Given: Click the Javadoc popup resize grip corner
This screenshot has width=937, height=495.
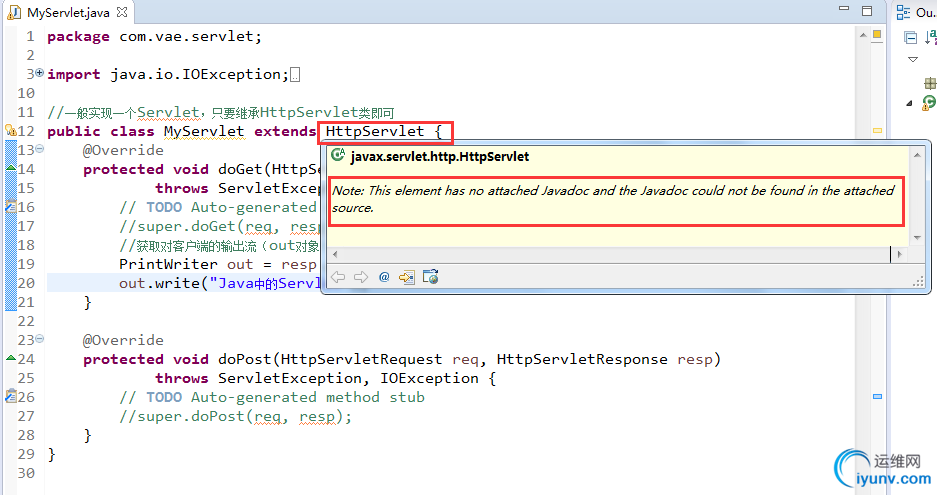Looking at the screenshot, I should click(918, 283).
